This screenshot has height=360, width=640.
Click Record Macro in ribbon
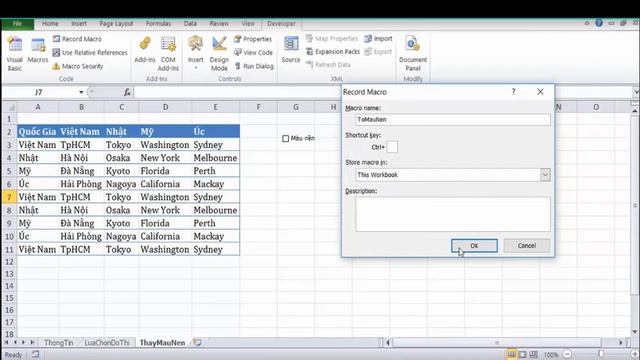[77, 39]
